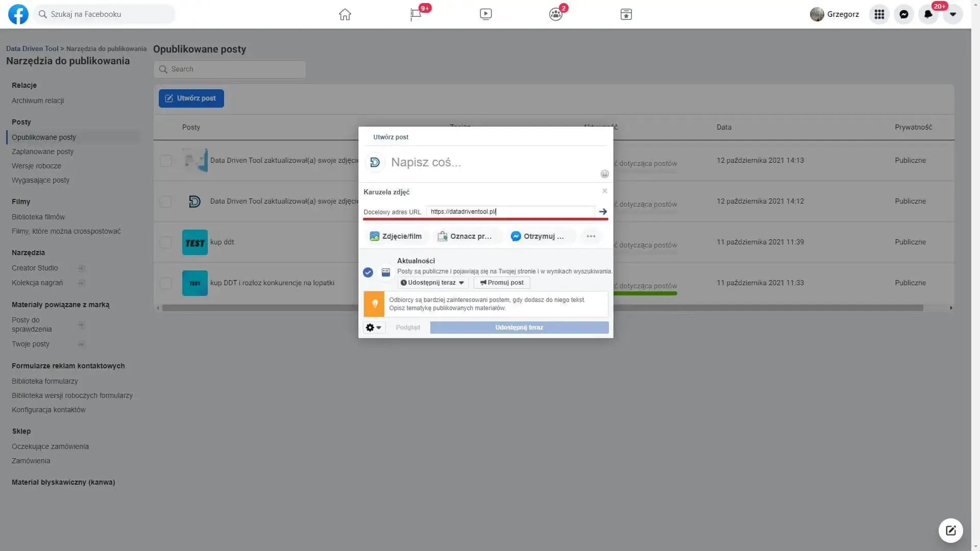Open the Groups icon with badge
980x551 pixels.
coord(556,14)
